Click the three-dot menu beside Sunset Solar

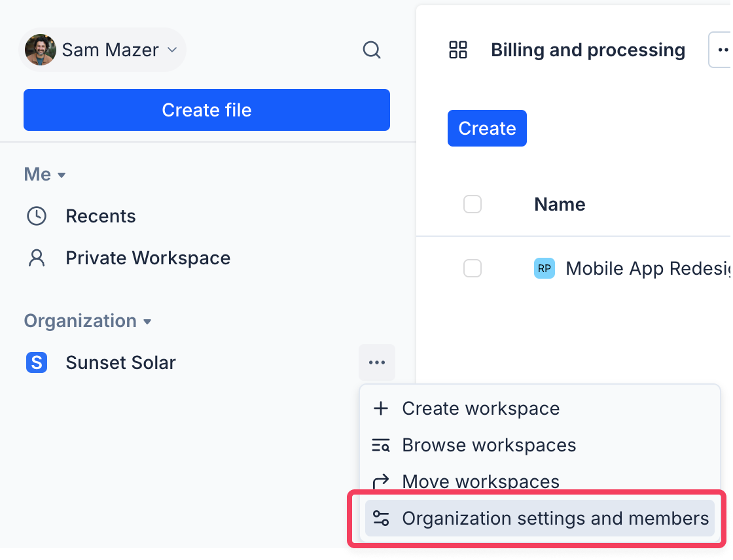coord(377,362)
